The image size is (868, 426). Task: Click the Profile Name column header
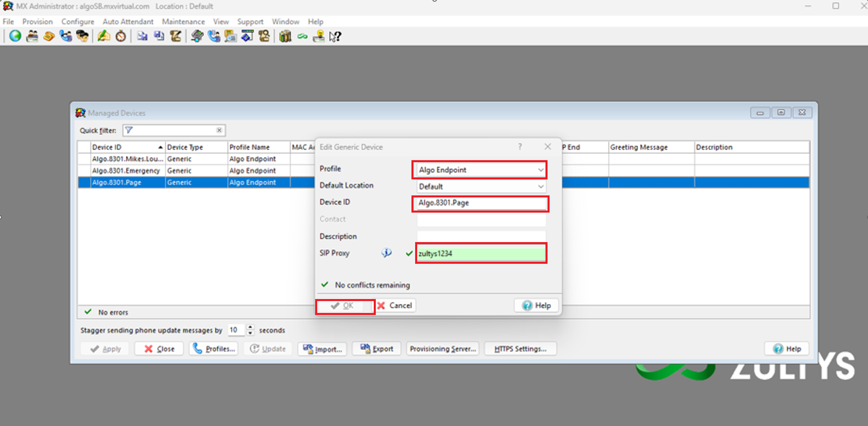point(259,147)
